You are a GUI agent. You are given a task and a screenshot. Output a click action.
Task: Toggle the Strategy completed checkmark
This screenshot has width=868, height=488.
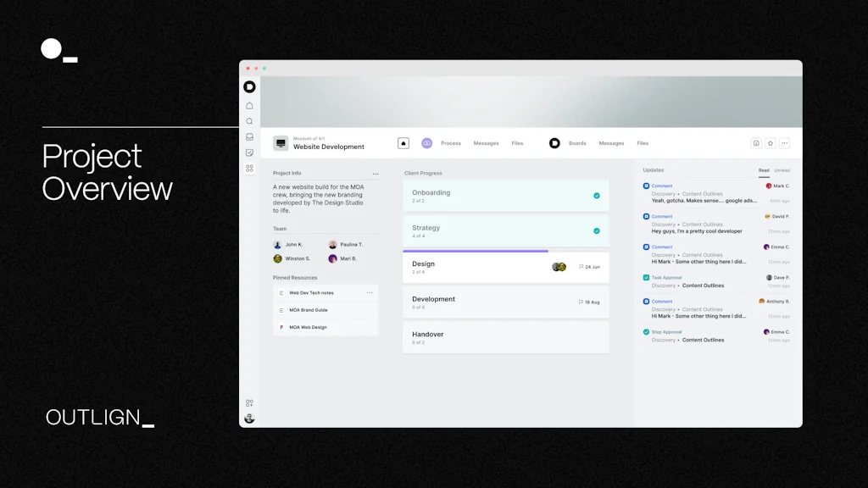597,230
